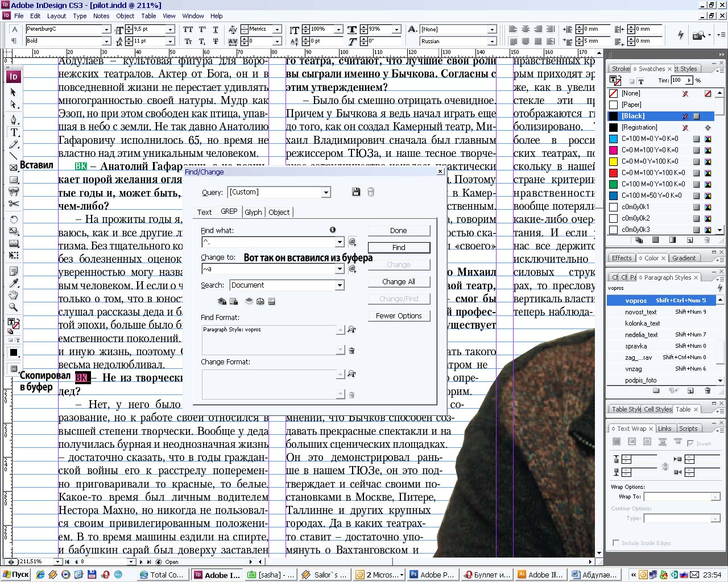
Task: Align paragraph center in control panel
Action: (x=526, y=29)
